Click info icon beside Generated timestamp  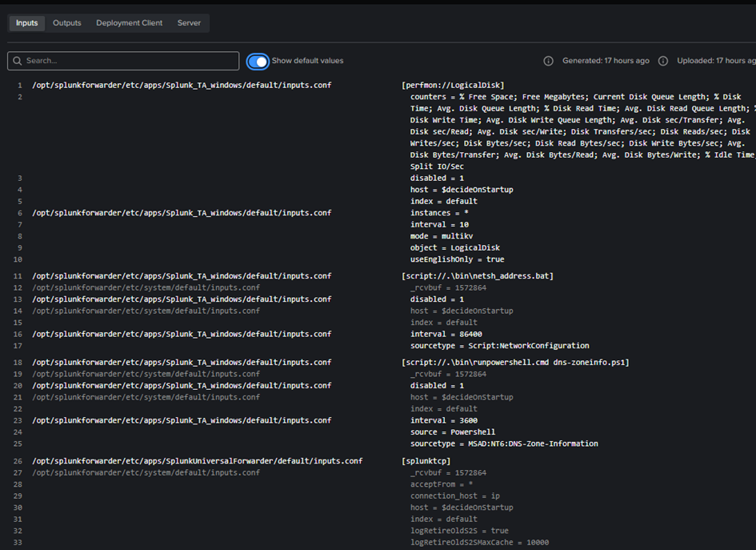548,61
